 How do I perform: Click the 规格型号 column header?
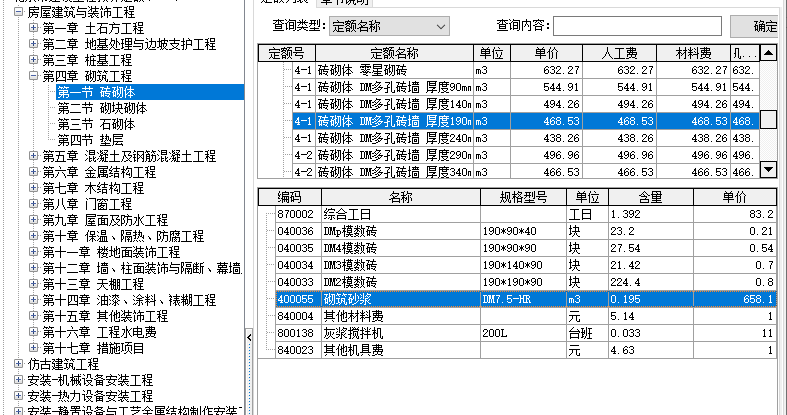(x=523, y=197)
